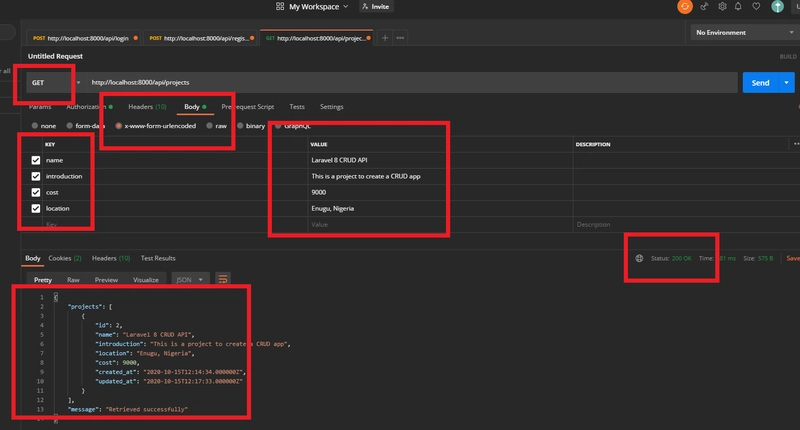Uncheck the cost key checkbox
The height and width of the screenshot is (430, 800).
tap(36, 192)
